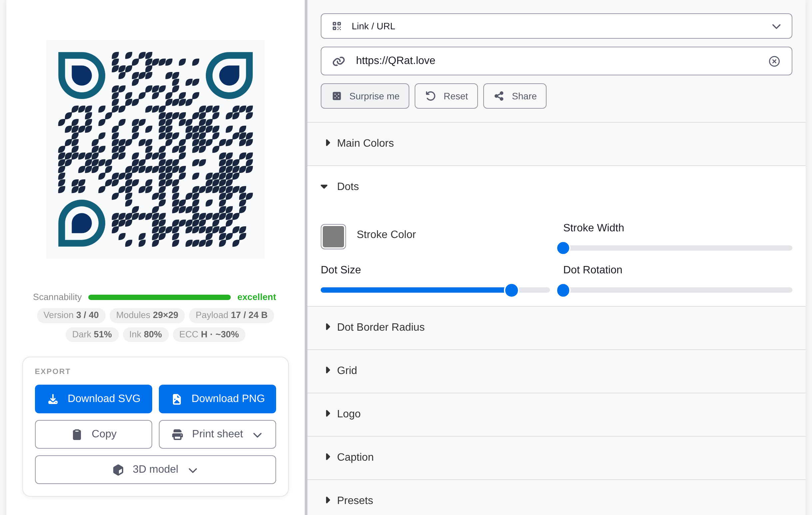The height and width of the screenshot is (515, 812).
Task: Click the QR code preview image
Action: click(156, 149)
